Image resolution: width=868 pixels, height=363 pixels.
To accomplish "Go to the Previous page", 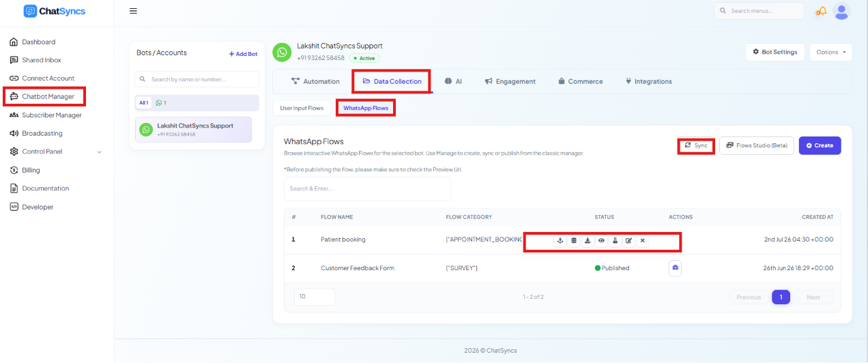I will (749, 297).
